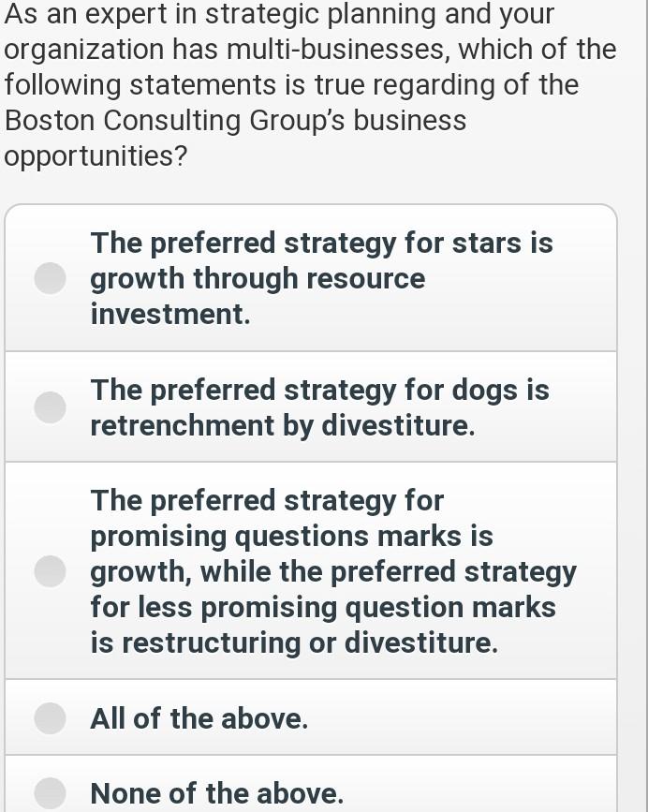Tap the second answer option card
The image size is (648, 812).
pyautogui.click(x=312, y=406)
